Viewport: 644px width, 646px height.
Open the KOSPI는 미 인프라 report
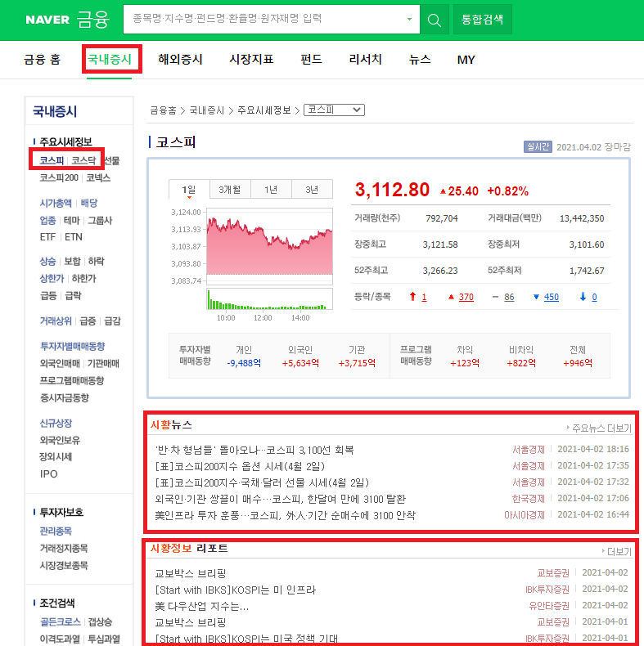tap(236, 590)
